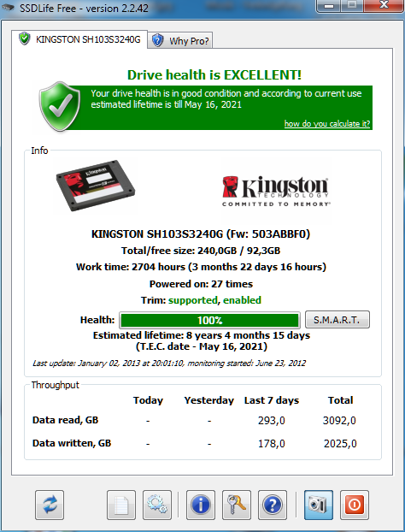Click the refresh arrows toolbar button
Image resolution: width=405 pixels, height=532 pixels.
(50, 505)
